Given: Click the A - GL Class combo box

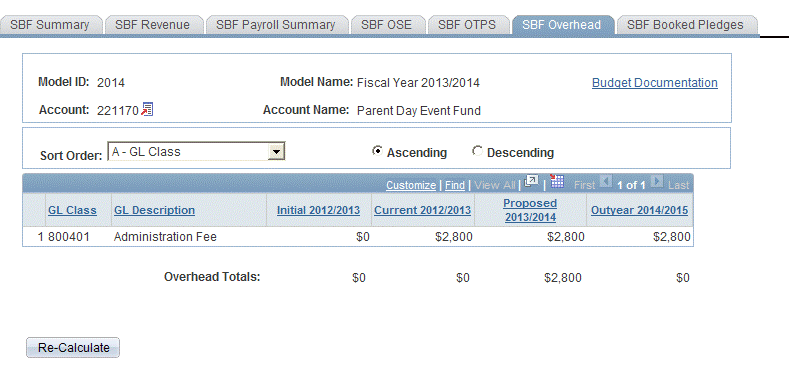Looking at the screenshot, I should (196, 152).
